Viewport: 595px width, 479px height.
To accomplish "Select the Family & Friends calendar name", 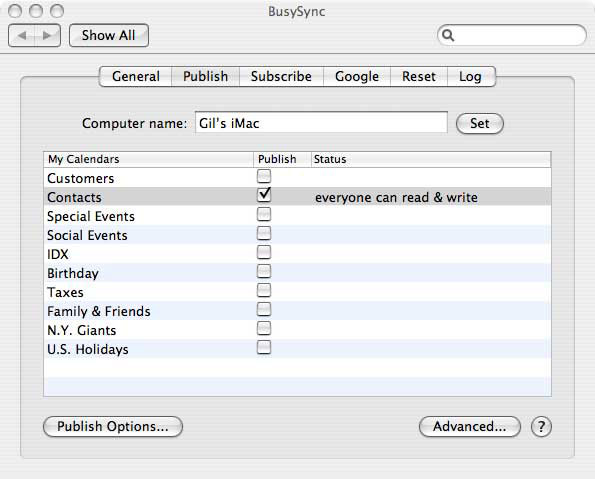I will tap(99, 312).
